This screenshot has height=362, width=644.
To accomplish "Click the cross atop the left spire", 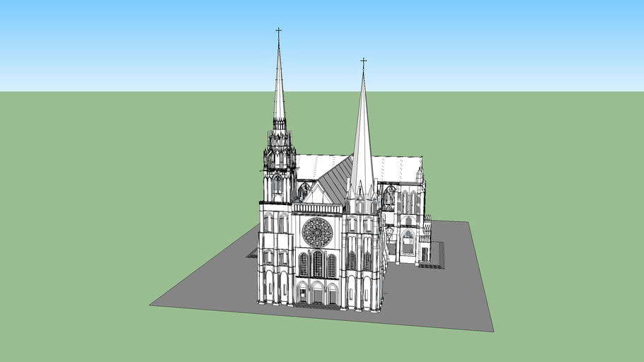I will coord(278,33).
